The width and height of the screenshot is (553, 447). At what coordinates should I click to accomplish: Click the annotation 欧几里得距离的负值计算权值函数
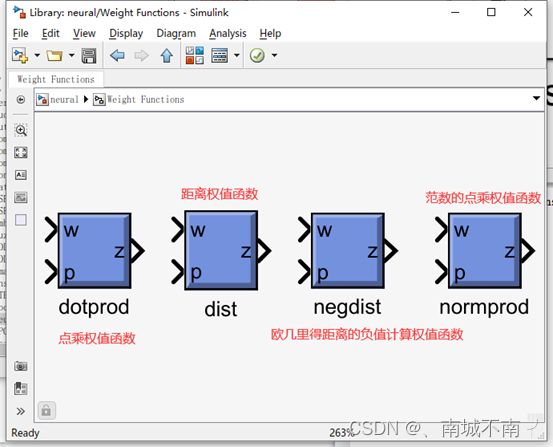[x=367, y=334]
